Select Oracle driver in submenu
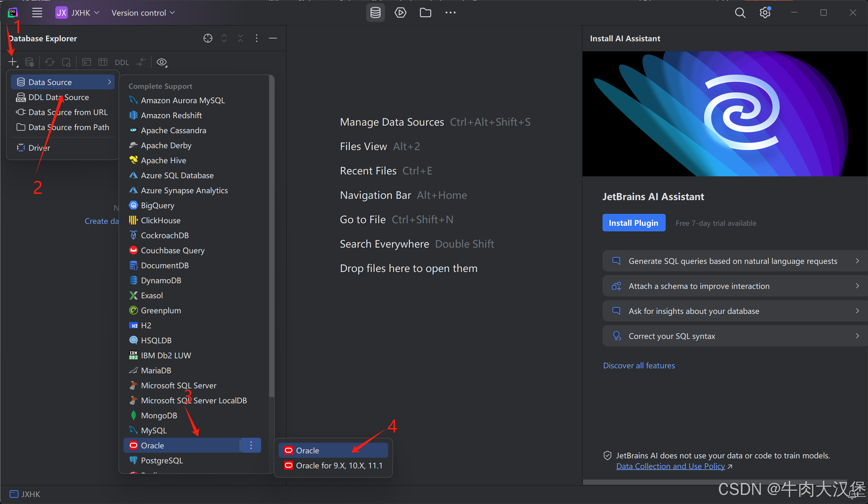 click(333, 451)
